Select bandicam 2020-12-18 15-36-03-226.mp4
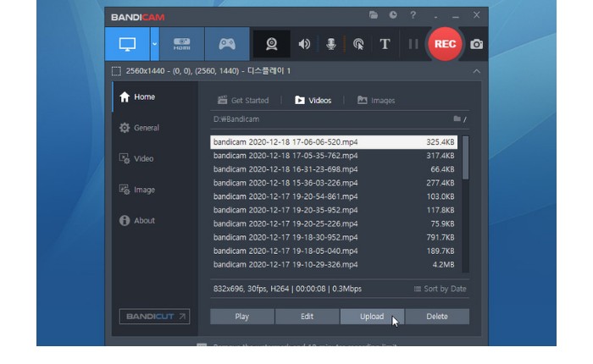The height and width of the screenshot is (364, 593). 334,183
